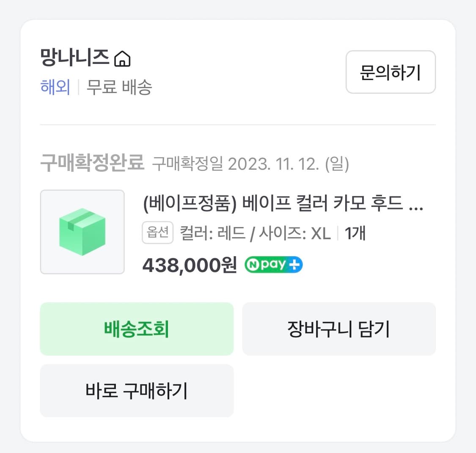The height and width of the screenshot is (453, 476).
Task: Click the 438,000원 price text
Action: point(189,265)
